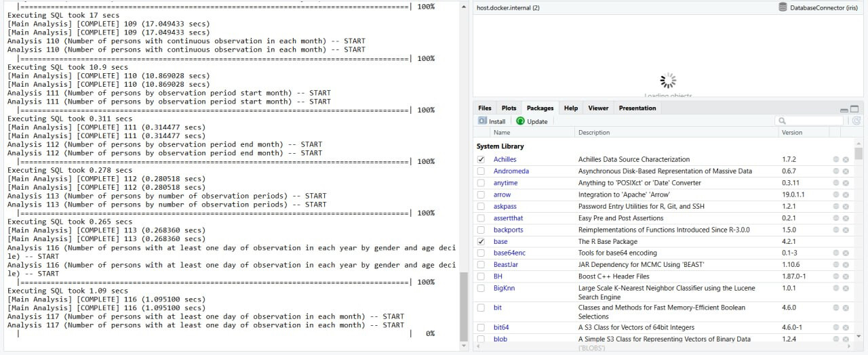
Task: Open the Help tab
Action: (x=571, y=108)
